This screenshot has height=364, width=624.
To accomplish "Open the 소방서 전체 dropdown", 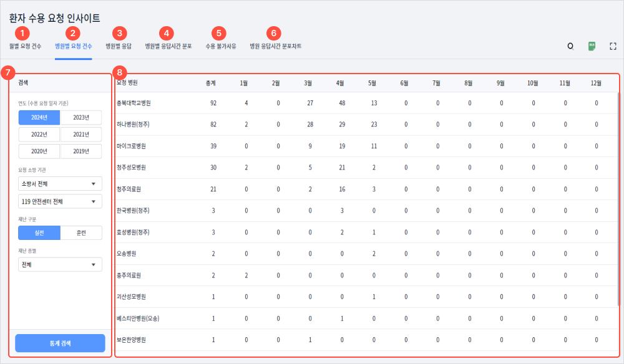I will pyautogui.click(x=60, y=184).
